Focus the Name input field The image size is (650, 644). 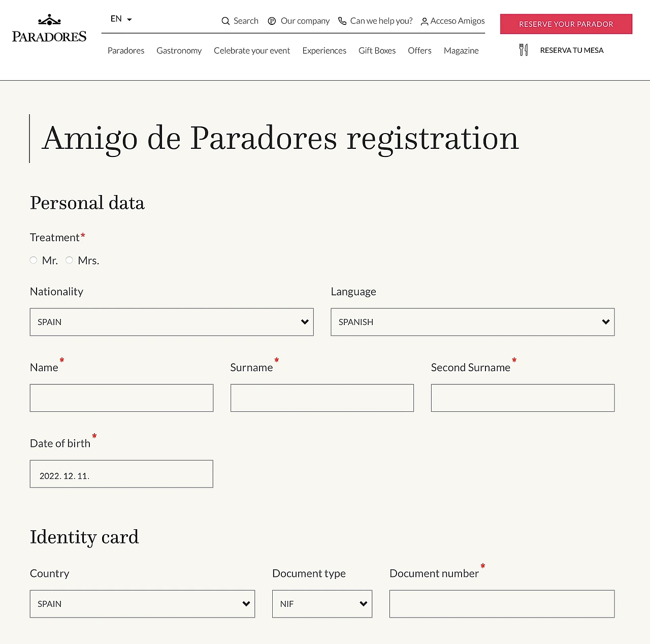coord(121,398)
